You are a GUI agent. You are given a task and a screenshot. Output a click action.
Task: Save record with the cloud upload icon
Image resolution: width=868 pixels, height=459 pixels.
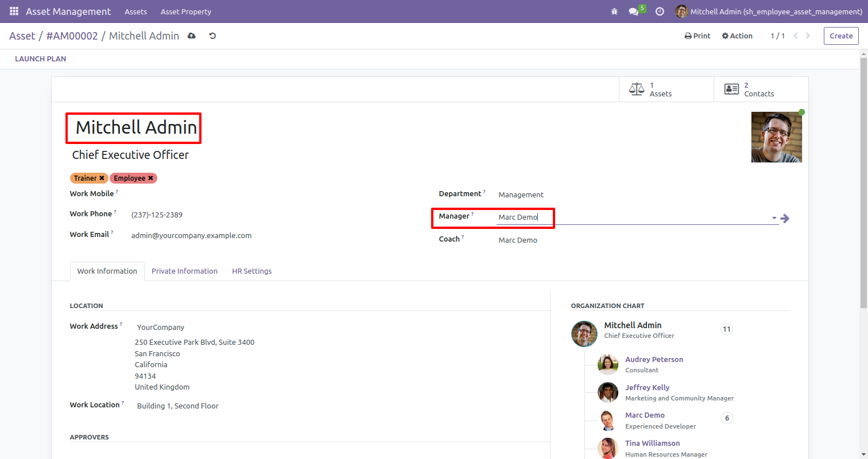pos(192,36)
